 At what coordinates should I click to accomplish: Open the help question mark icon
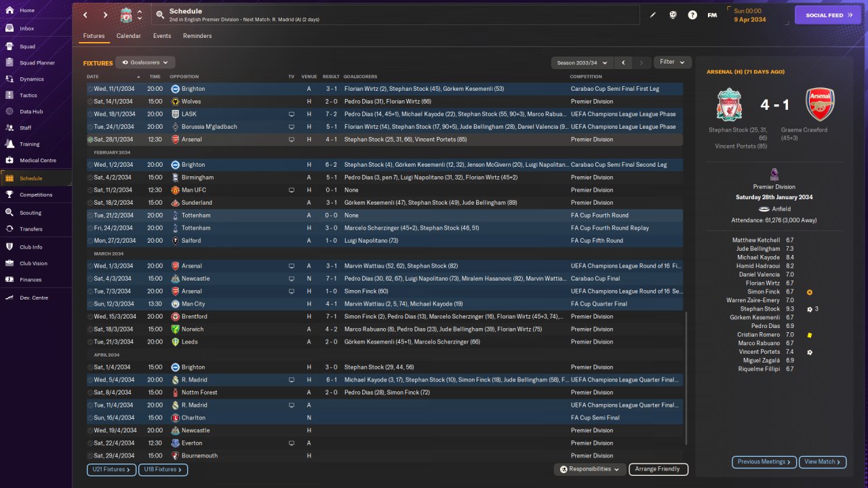692,15
